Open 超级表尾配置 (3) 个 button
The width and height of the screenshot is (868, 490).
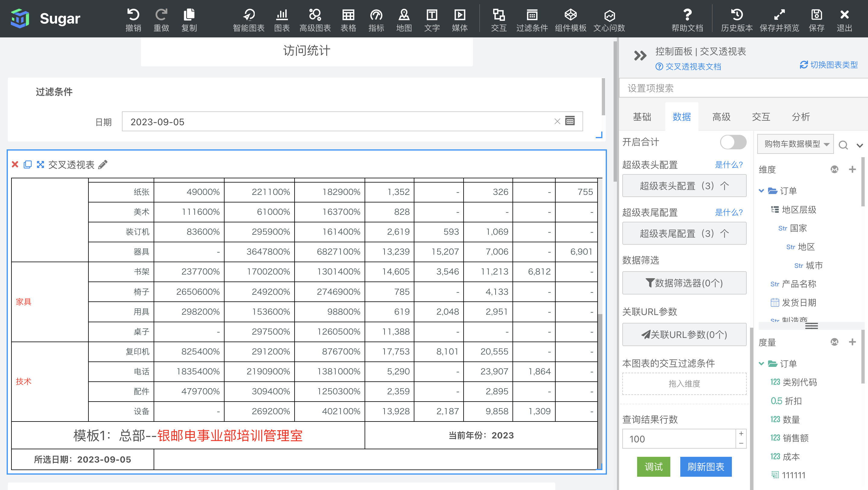coord(684,233)
